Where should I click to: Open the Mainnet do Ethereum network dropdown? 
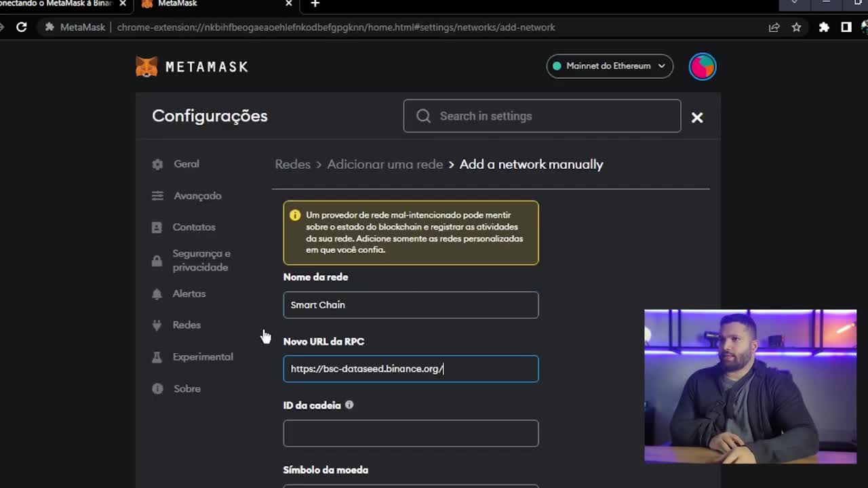(x=610, y=66)
